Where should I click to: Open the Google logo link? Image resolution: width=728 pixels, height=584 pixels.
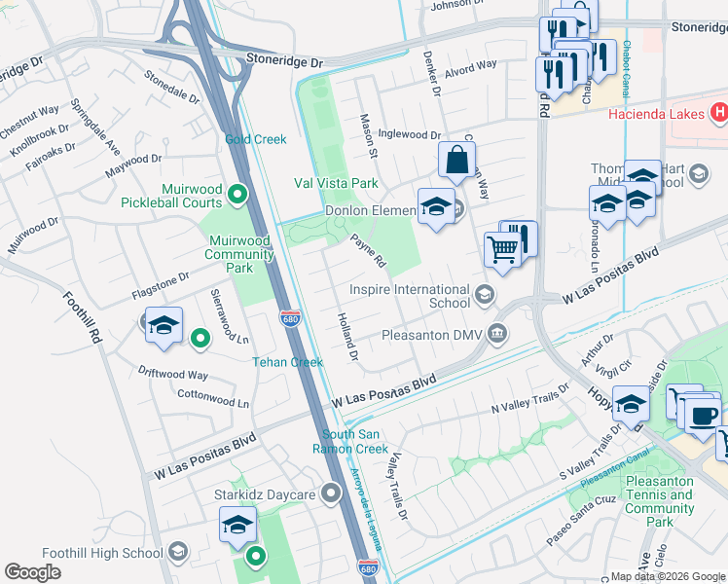32,572
